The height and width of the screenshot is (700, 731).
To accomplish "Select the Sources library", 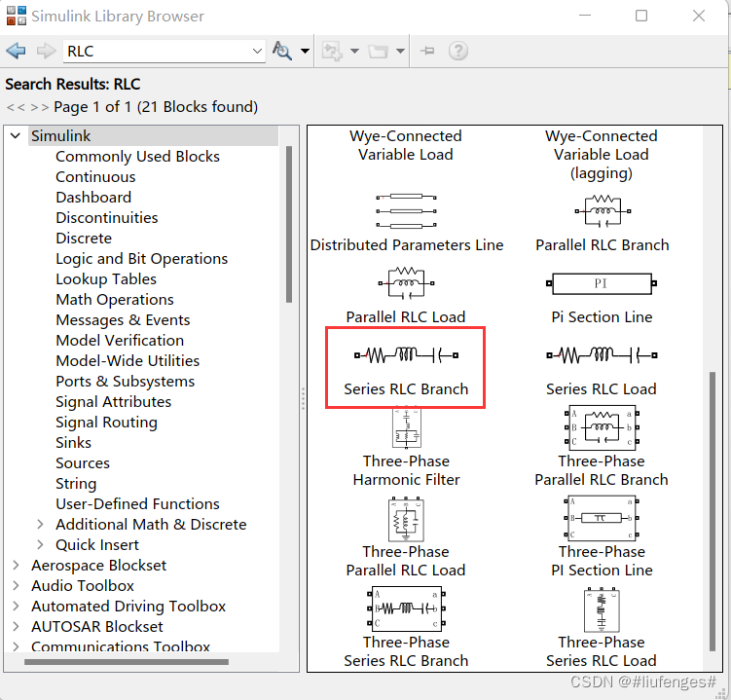I will tap(83, 463).
